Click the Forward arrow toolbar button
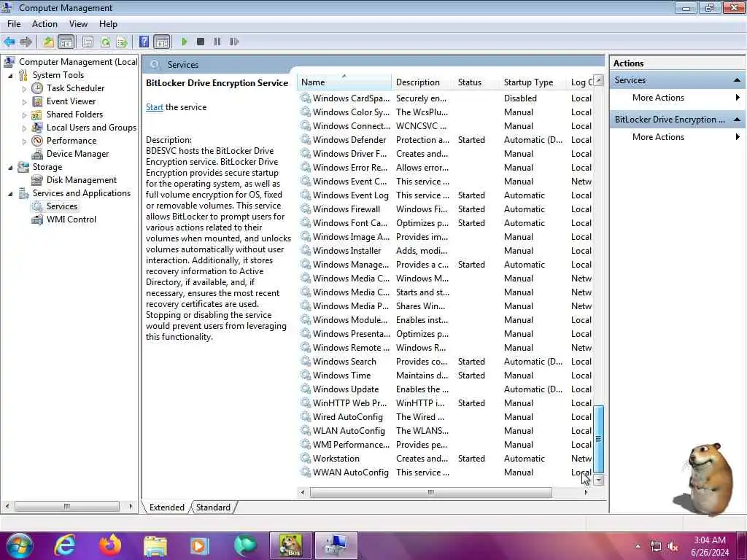 pos(26,42)
